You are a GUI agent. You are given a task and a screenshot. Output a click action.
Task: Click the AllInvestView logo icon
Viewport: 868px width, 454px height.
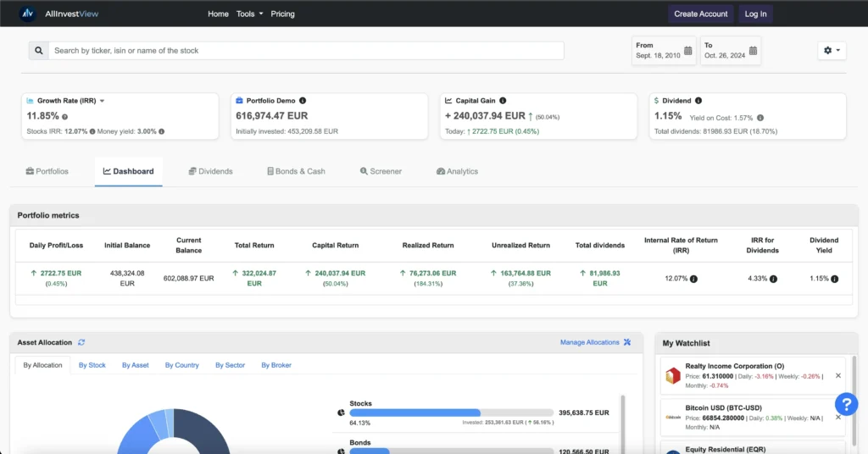click(x=27, y=14)
